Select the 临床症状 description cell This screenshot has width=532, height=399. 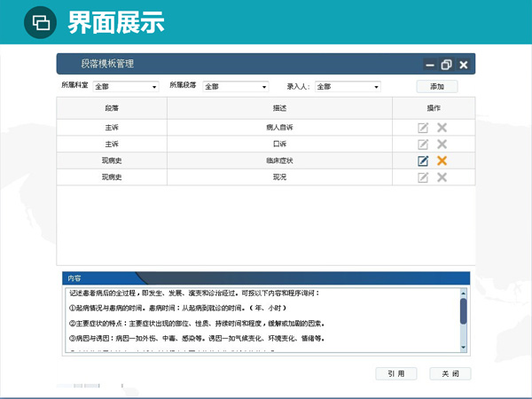pyautogui.click(x=279, y=160)
